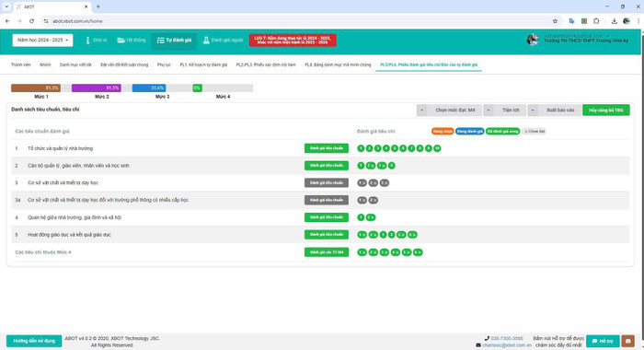Viewport: 644px width, 350px height.
Task: Click the Hướng dẫn sử dụng button
Action: (x=34, y=341)
